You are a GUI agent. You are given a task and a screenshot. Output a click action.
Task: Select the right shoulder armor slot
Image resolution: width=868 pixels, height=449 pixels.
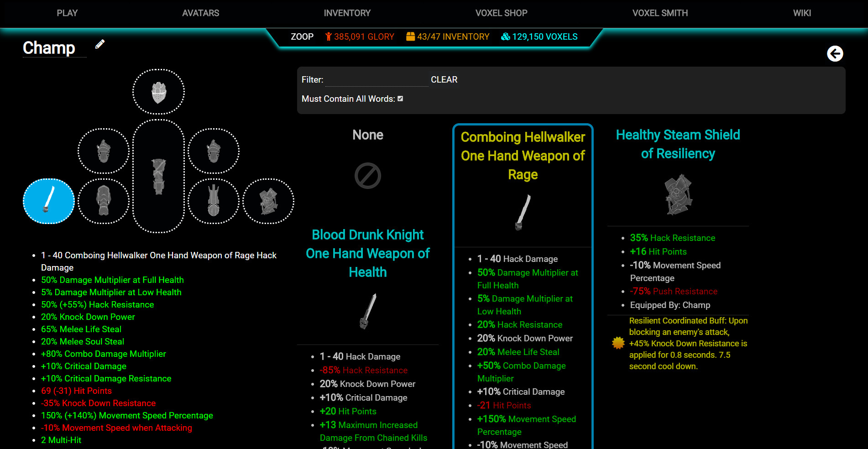click(x=214, y=151)
